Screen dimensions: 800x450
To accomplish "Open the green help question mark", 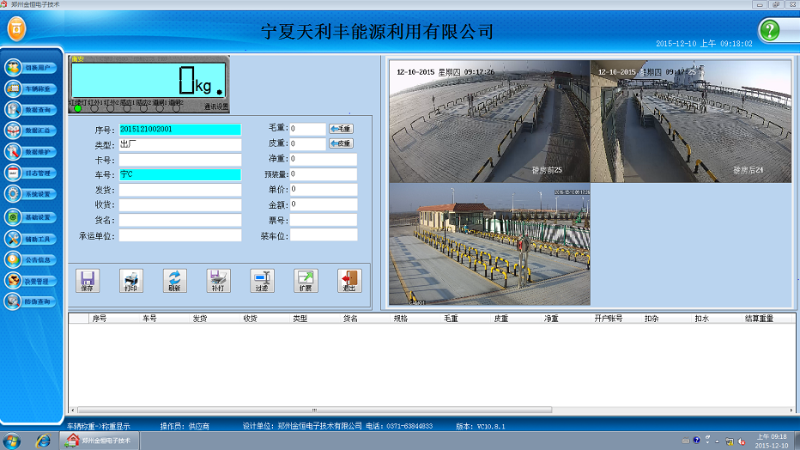I will [768, 30].
